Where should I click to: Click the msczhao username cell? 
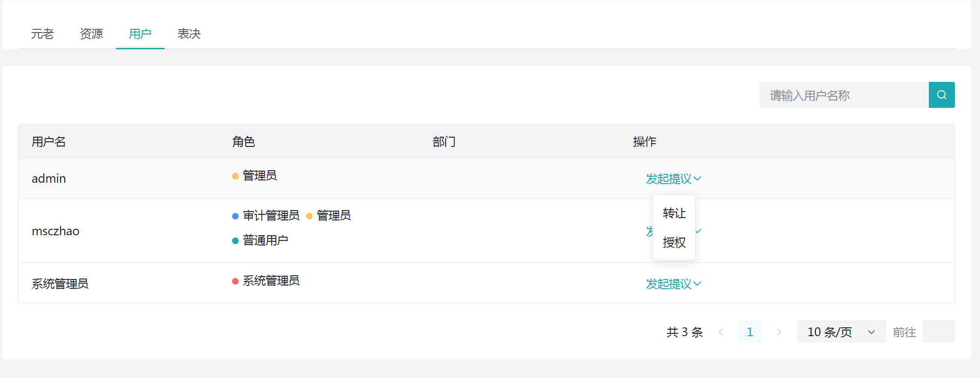pyautogui.click(x=55, y=231)
